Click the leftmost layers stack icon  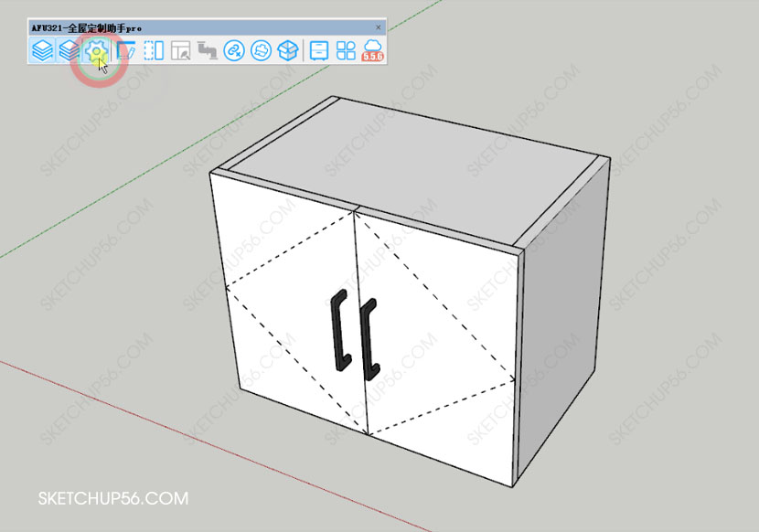pyautogui.click(x=42, y=51)
